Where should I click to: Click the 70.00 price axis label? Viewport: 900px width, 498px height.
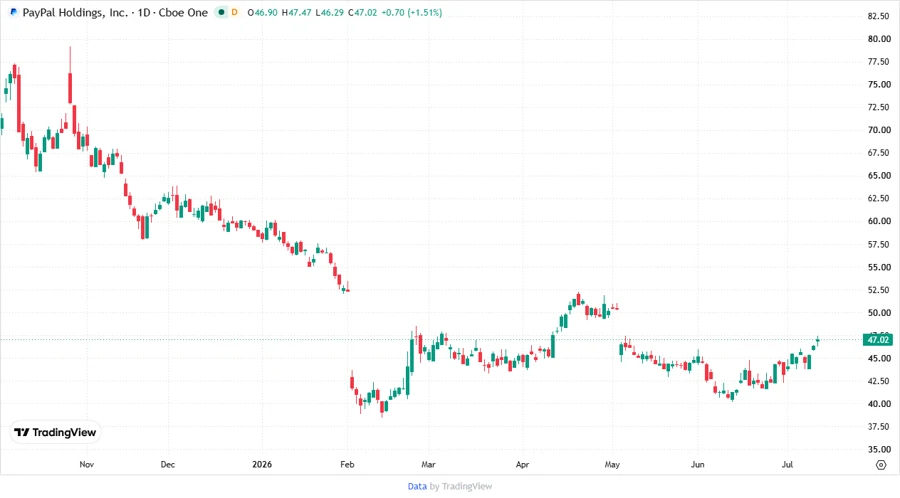(x=879, y=130)
